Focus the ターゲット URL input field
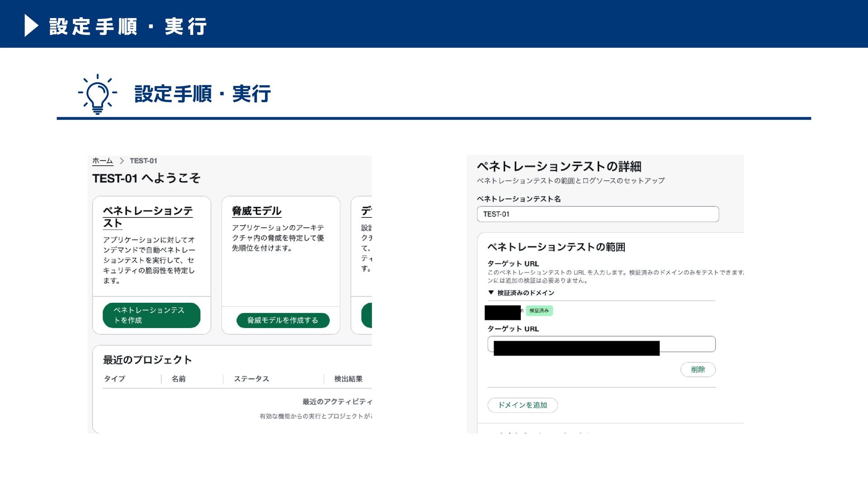868x488 pixels. point(601,344)
